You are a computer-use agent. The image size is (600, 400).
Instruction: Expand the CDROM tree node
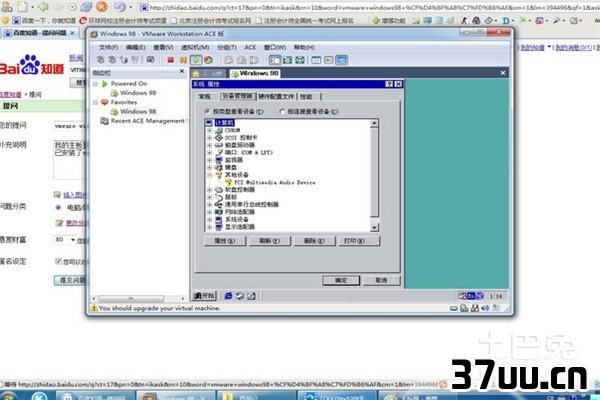pos(209,131)
